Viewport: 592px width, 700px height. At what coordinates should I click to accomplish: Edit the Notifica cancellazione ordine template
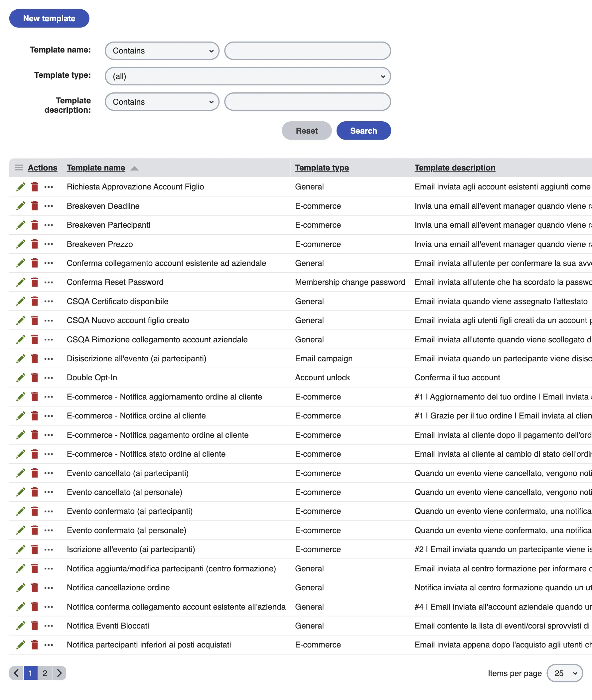[x=21, y=588]
